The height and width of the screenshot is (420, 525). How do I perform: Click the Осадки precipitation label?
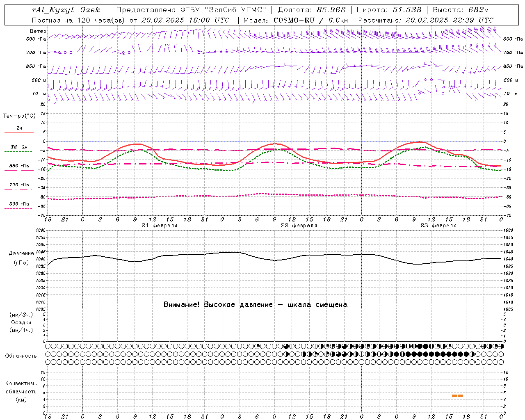coord(21,322)
